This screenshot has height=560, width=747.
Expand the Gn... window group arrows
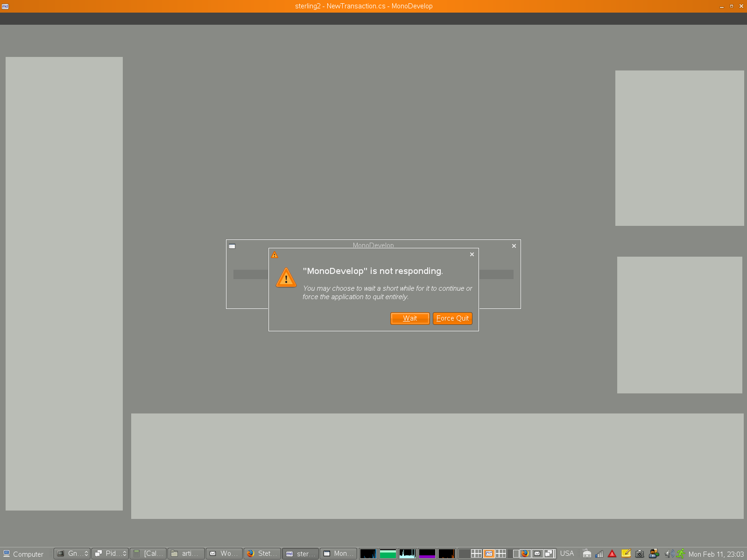click(x=86, y=553)
